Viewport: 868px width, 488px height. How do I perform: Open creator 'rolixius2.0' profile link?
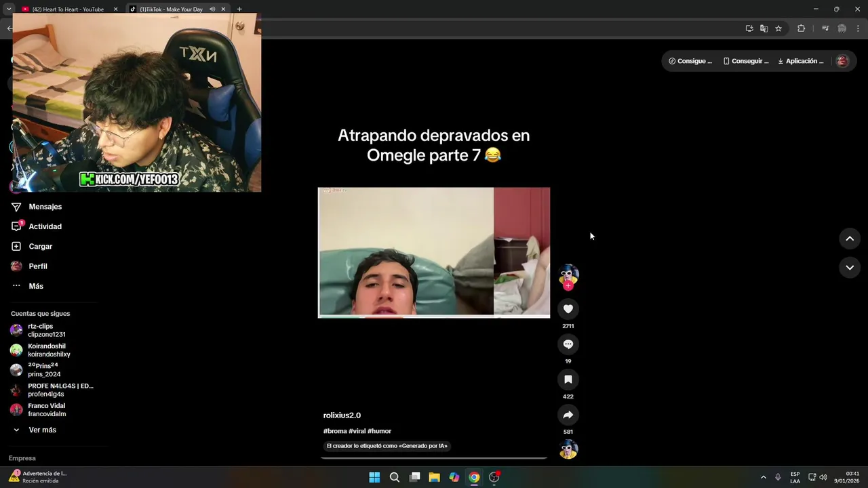point(342,415)
